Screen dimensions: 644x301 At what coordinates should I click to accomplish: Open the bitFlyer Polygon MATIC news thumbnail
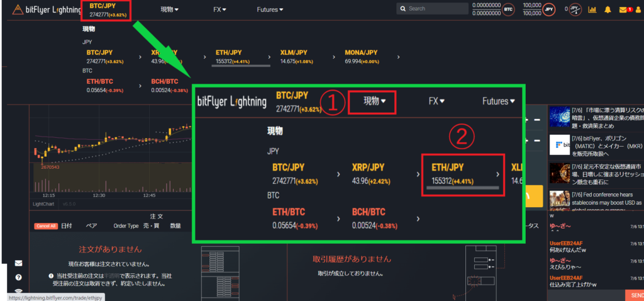pyautogui.click(x=560, y=145)
